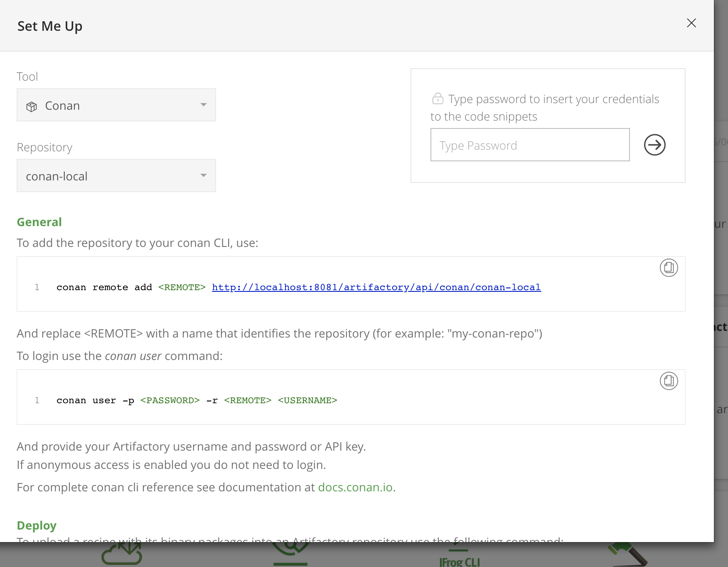Image resolution: width=728 pixels, height=567 pixels.
Task: Submit password with the arrow circle button
Action: [x=655, y=145]
